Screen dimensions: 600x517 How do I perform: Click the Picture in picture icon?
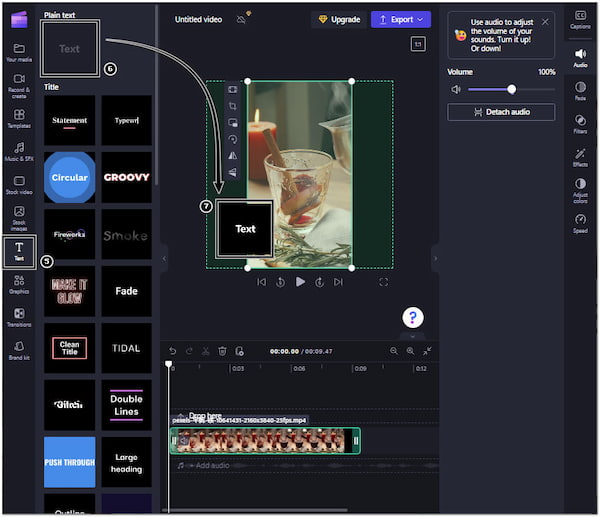[x=232, y=122]
